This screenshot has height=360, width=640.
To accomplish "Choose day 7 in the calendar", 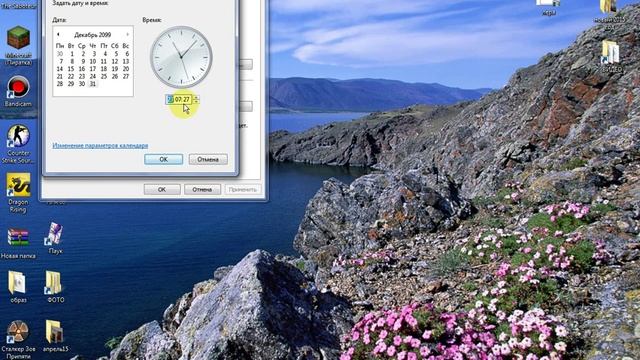I will (61, 61).
